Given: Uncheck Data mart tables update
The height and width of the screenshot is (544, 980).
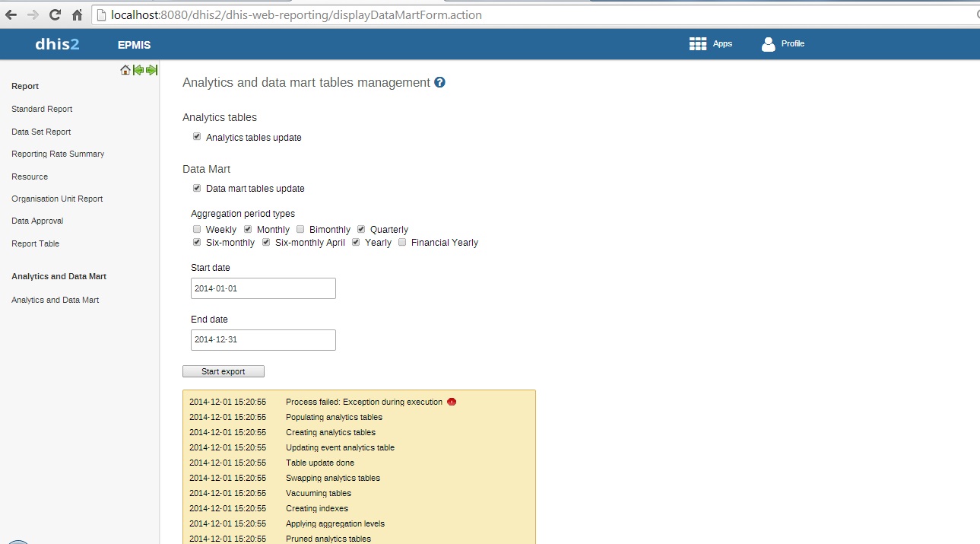Looking at the screenshot, I should pos(197,188).
